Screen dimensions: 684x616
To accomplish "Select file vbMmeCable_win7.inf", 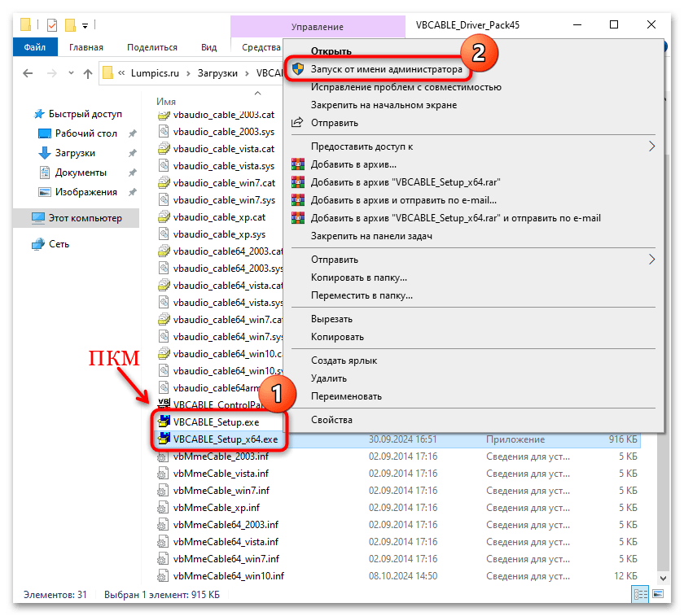I will 221,491.
